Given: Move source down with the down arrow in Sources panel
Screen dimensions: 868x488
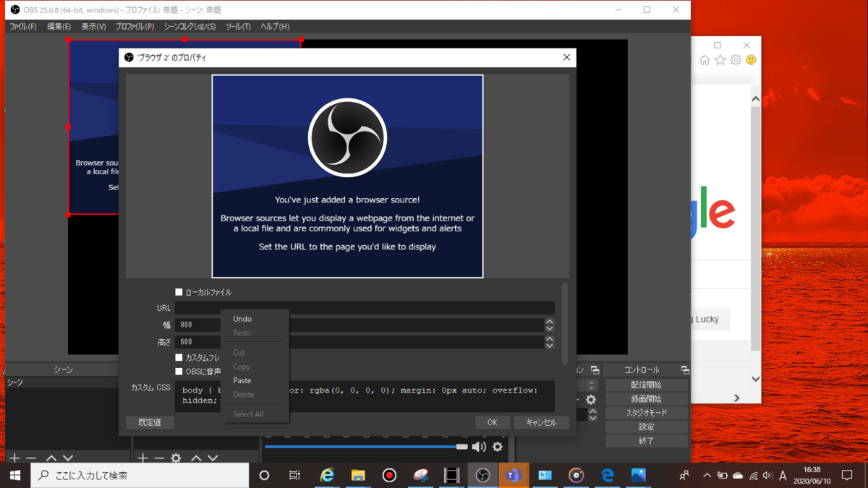Looking at the screenshot, I should pos(213,458).
